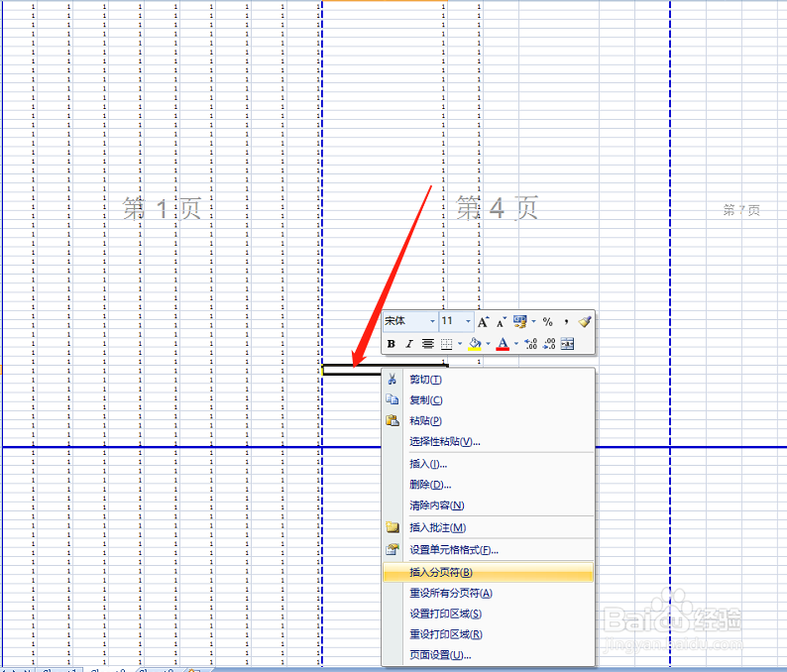Open 选择性粘贴(V)... paste special
Viewport: 787px width, 672px height.
tap(488, 442)
